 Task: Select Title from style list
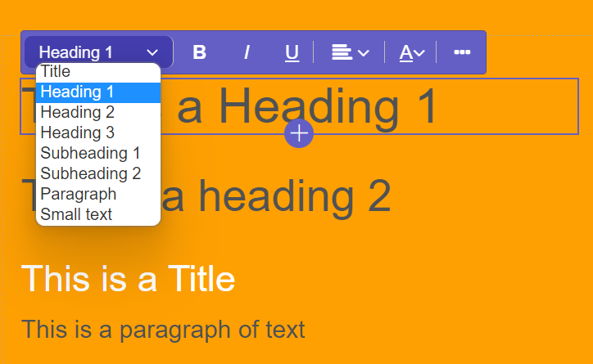98,72
